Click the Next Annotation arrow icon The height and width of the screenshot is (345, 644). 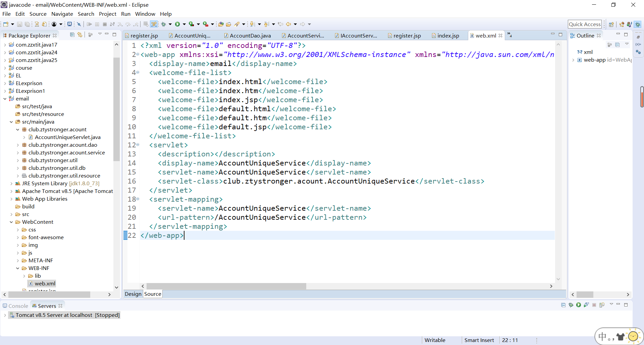[x=253, y=24]
